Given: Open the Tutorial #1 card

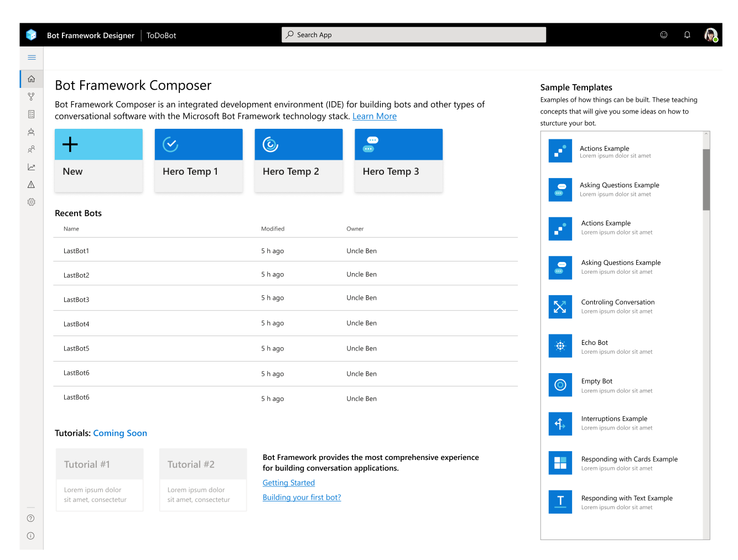Looking at the screenshot, I should pos(100,480).
